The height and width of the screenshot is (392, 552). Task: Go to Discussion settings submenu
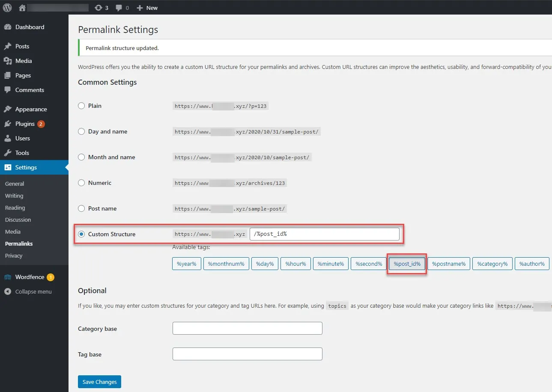click(x=18, y=220)
